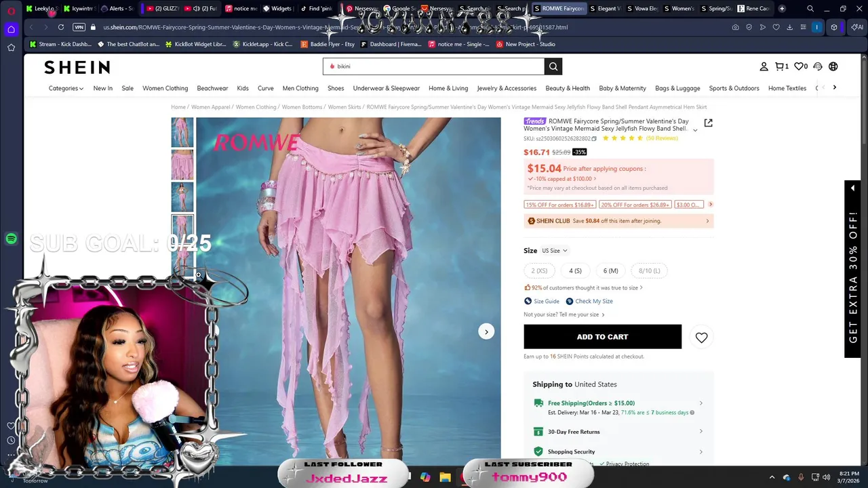868x488 pixels.
Task: Click the black search magnifier button
Action: [x=553, y=66]
